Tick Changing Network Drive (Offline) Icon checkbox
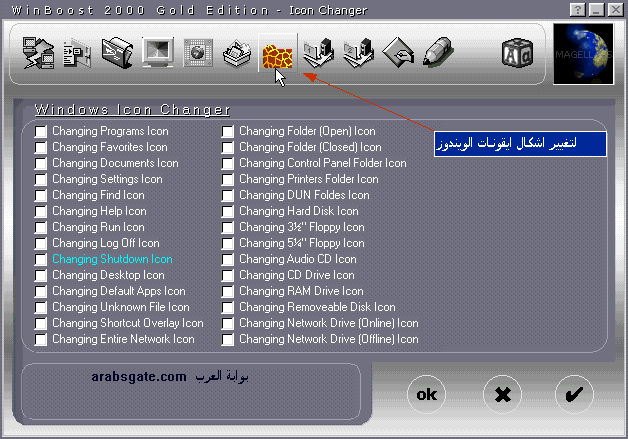The height and width of the screenshot is (439, 628). click(x=227, y=340)
